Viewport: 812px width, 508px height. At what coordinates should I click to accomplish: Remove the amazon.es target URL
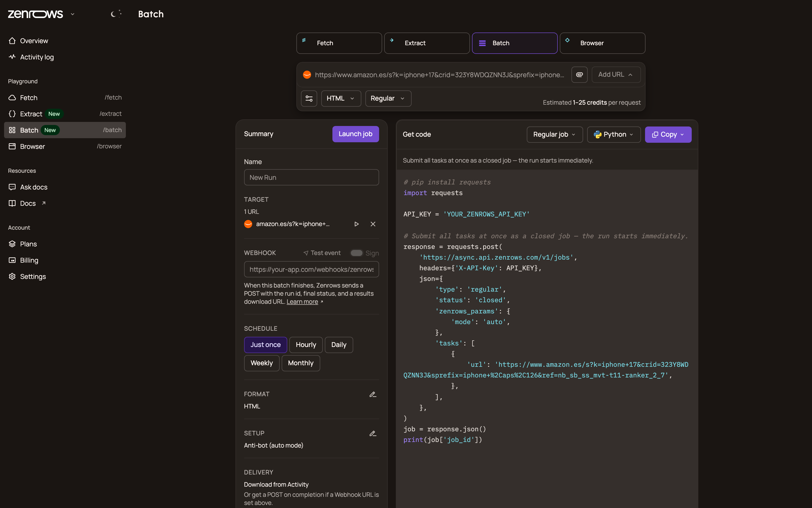(373, 224)
